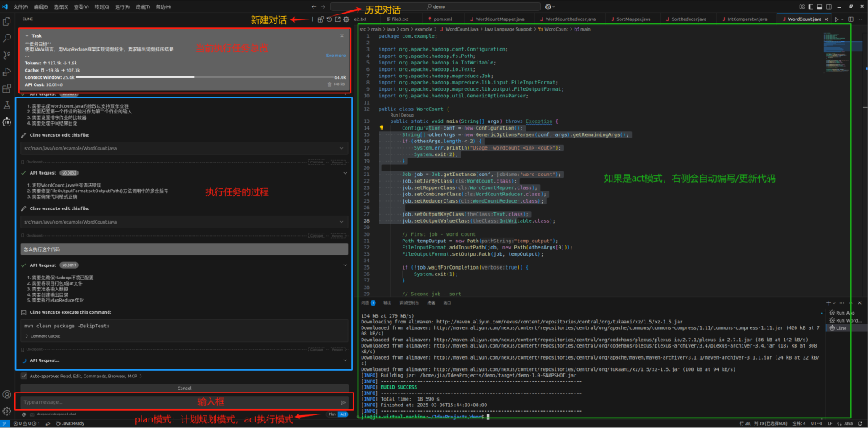Screen dimensions: 868x428
Task: Delete task via trash icon beside 940 kB
Action: pyautogui.click(x=330, y=84)
